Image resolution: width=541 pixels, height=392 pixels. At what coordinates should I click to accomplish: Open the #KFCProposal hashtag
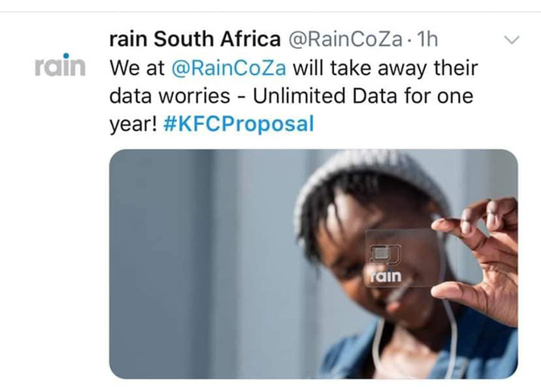[x=238, y=123]
